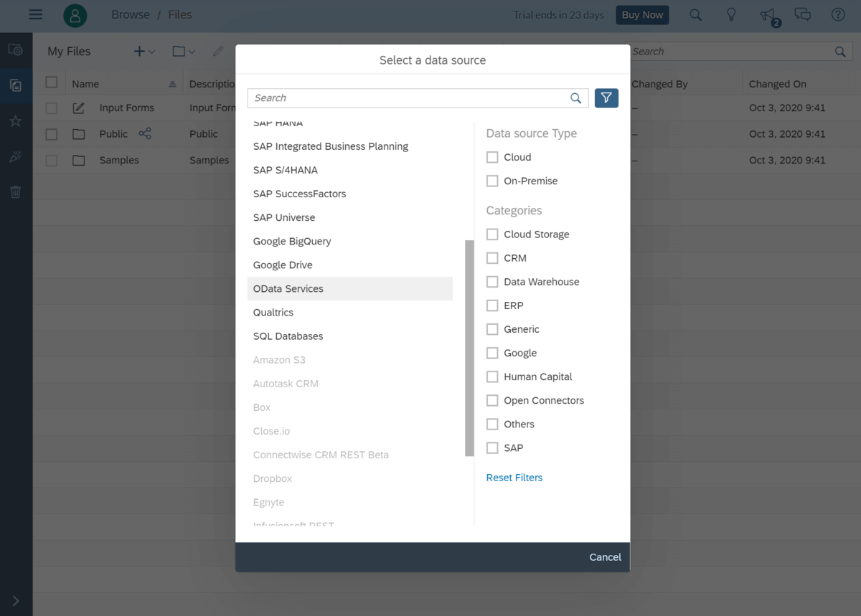Check the Google category
Viewport: 861px width, 616px height.
[492, 352]
